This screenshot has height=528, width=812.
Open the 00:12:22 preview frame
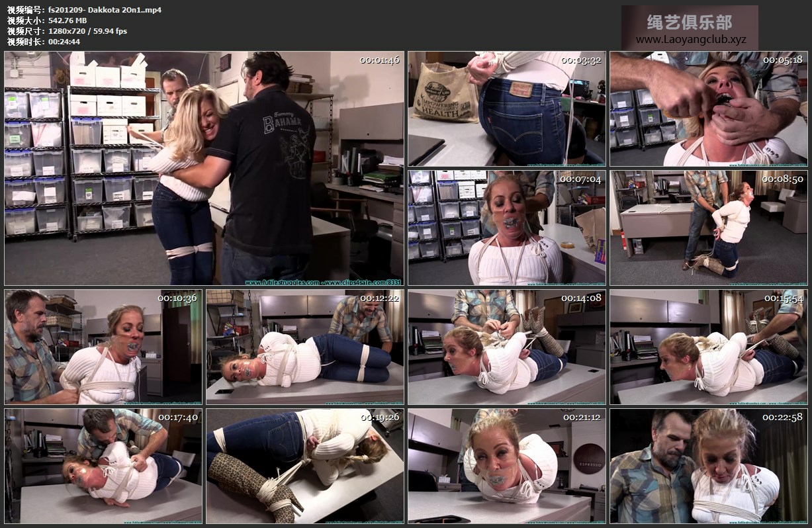coord(304,346)
